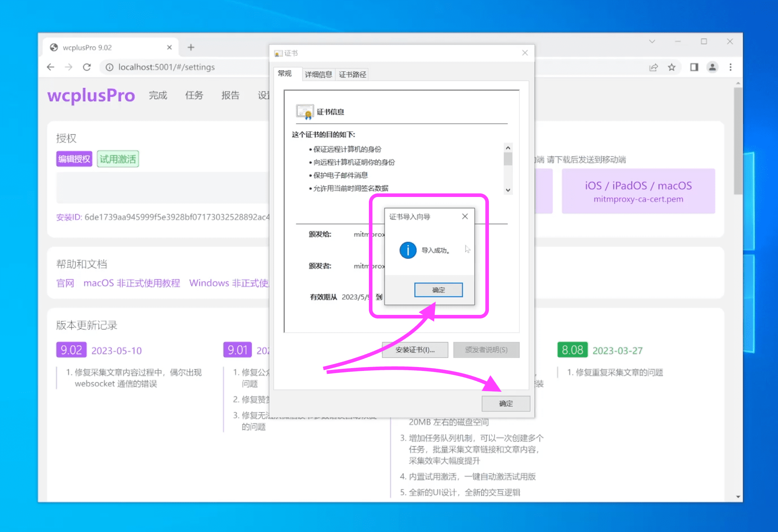Viewport: 778px width, 532px height.
Task: Bookmark this page with star icon
Action: pyautogui.click(x=672, y=67)
